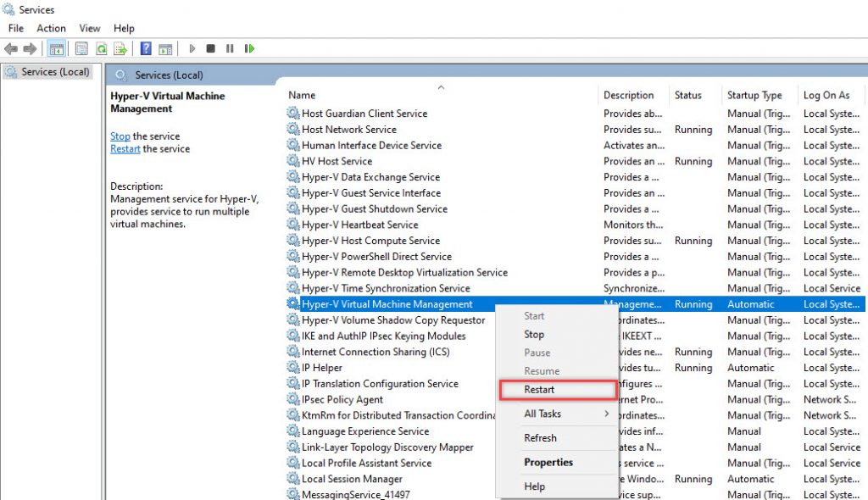Select Hyper-V Remote Desktop Virtualization Service row
The width and height of the screenshot is (868, 500).
tap(575, 272)
